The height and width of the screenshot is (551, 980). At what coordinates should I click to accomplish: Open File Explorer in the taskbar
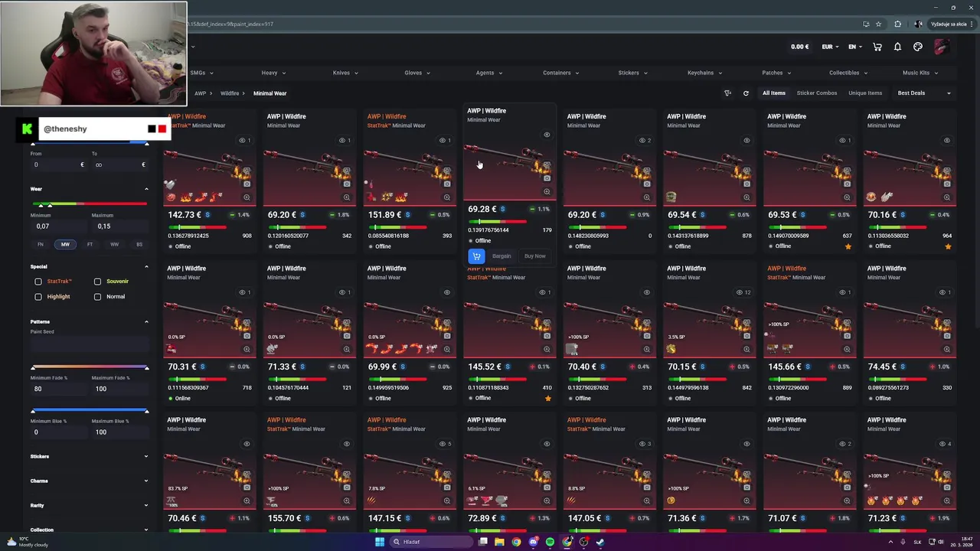(x=499, y=542)
